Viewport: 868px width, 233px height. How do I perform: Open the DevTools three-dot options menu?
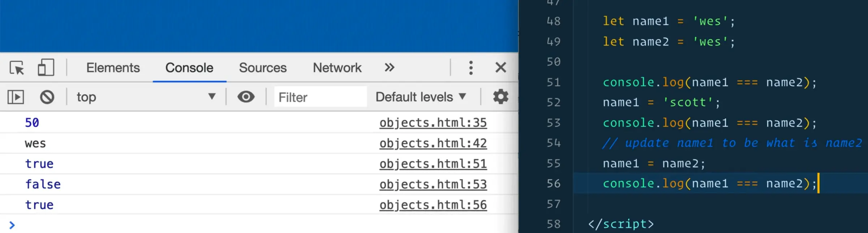click(470, 68)
